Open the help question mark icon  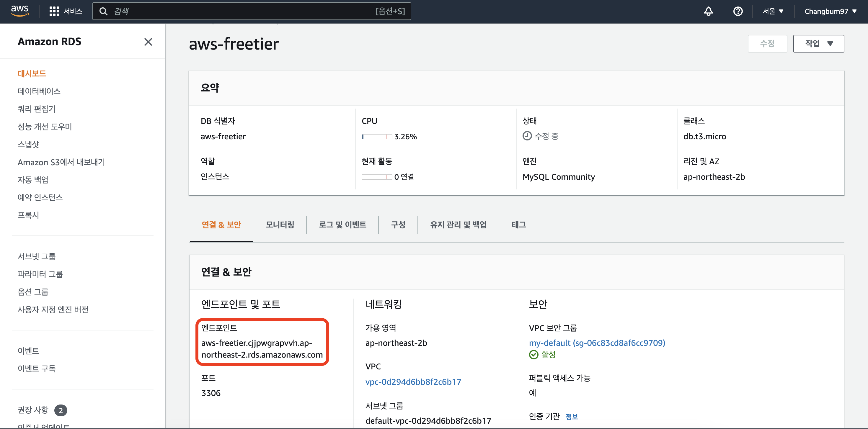click(x=738, y=11)
